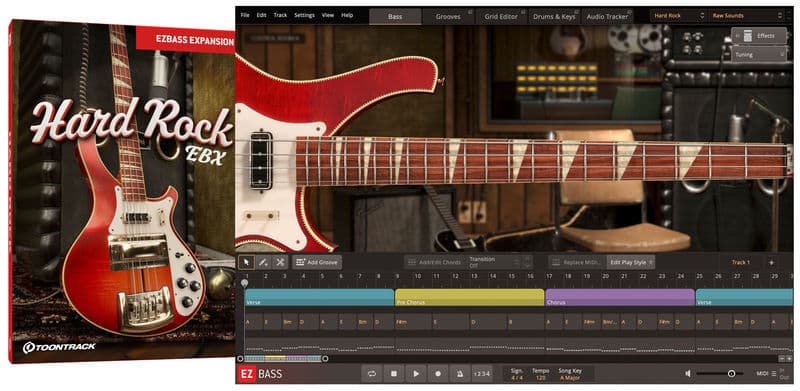This screenshot has height=391, width=800.
Task: Open the Track menu
Action: (x=280, y=15)
